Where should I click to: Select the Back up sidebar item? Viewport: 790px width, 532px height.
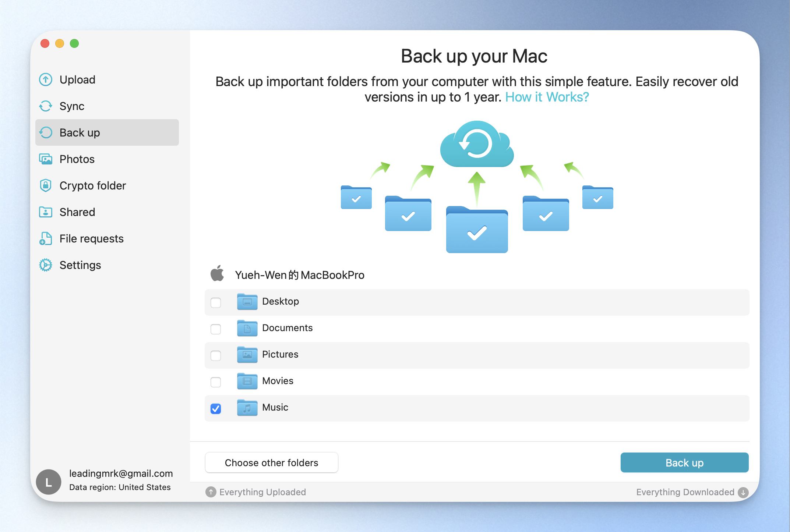click(107, 132)
